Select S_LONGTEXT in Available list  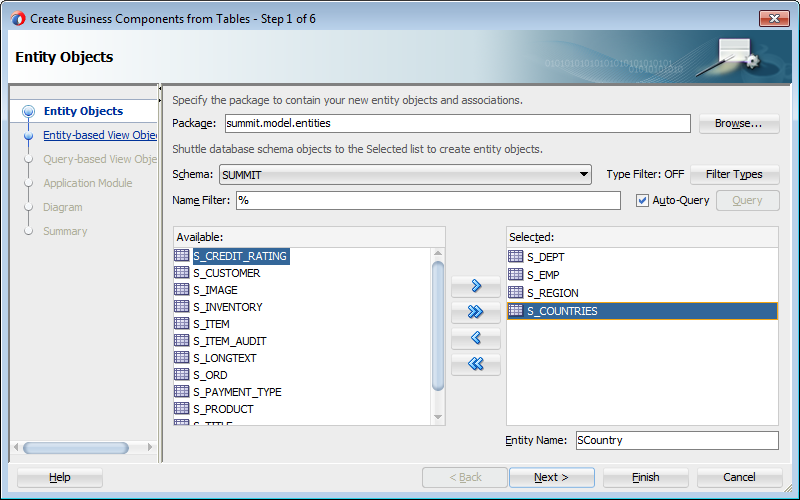tap(224, 358)
